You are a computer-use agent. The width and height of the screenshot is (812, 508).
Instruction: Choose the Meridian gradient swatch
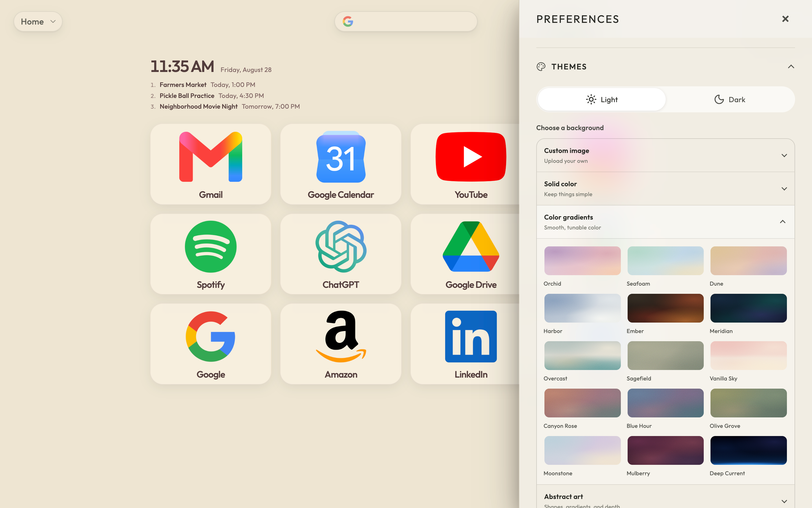coord(748,308)
